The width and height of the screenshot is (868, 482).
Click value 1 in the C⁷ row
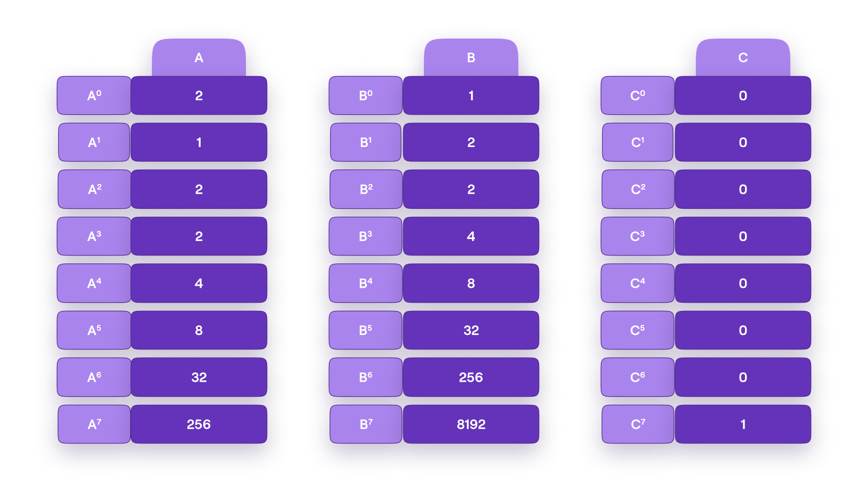click(743, 424)
